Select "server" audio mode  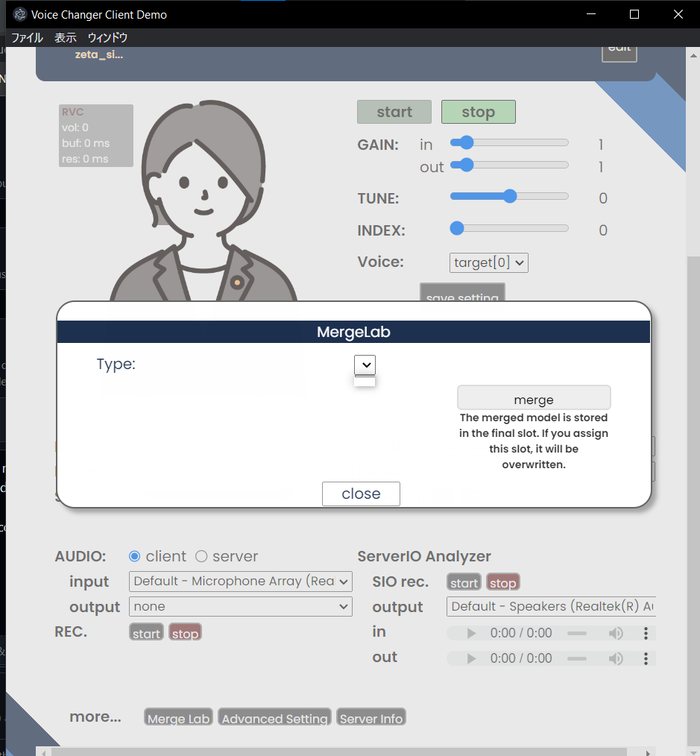(201, 555)
